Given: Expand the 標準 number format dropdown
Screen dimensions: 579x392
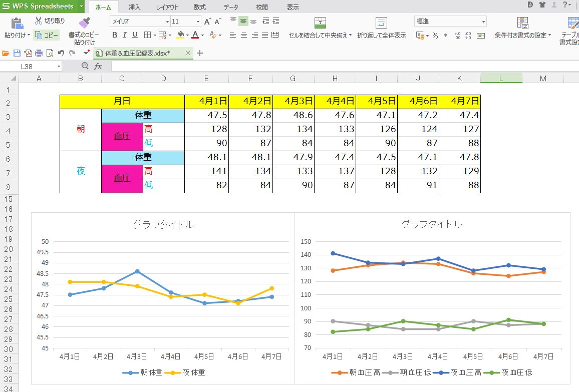Looking at the screenshot, I should pyautogui.click(x=483, y=22).
